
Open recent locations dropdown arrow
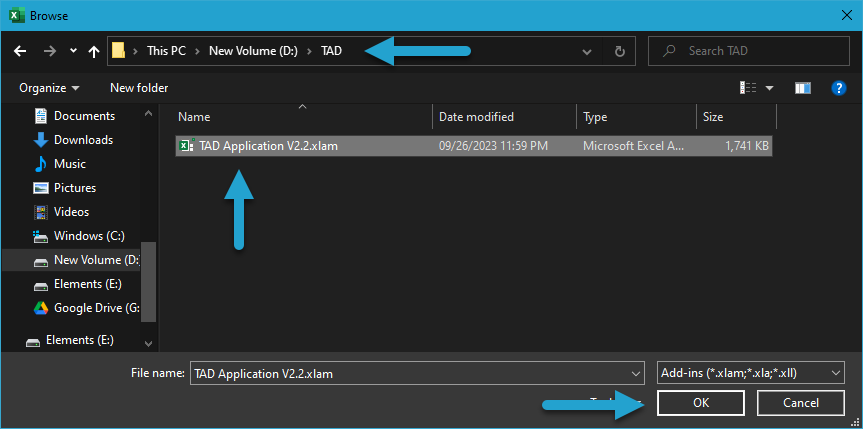tap(73, 51)
